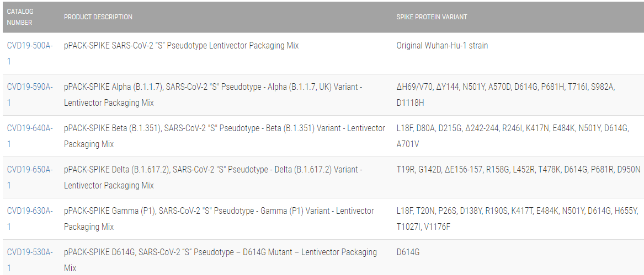Click the Original Wuhan-Hu-1 strain cell

(x=442, y=46)
